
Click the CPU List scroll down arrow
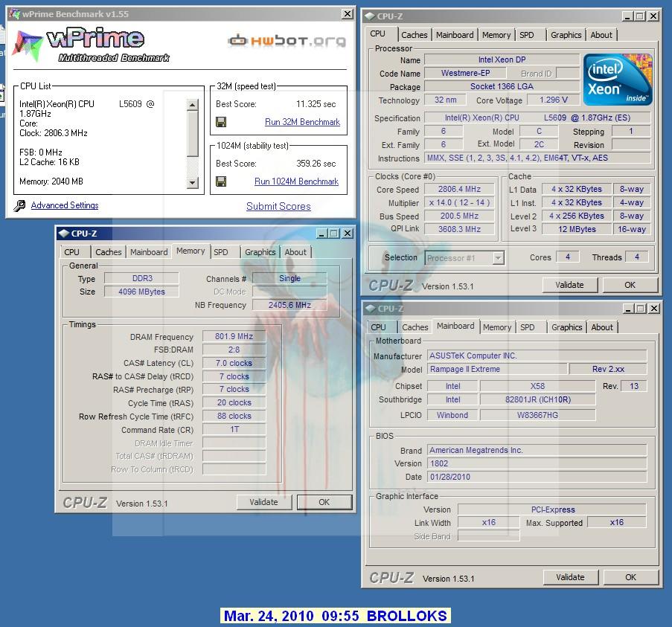pyautogui.click(x=193, y=183)
